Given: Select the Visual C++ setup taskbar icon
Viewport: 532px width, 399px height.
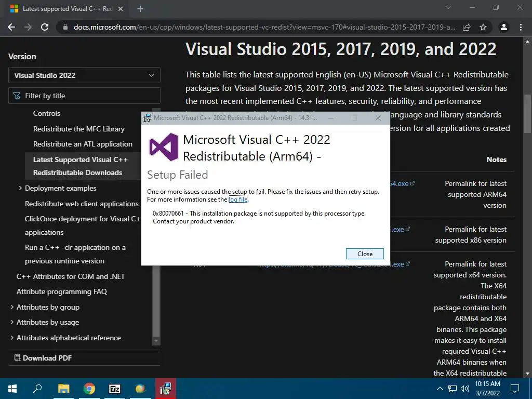Looking at the screenshot, I should tap(166, 389).
